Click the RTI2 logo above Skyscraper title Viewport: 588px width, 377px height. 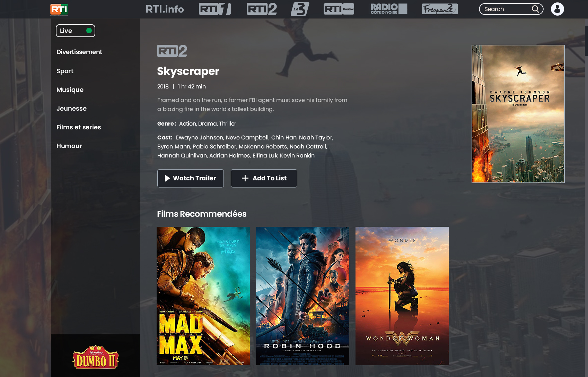[x=172, y=51]
